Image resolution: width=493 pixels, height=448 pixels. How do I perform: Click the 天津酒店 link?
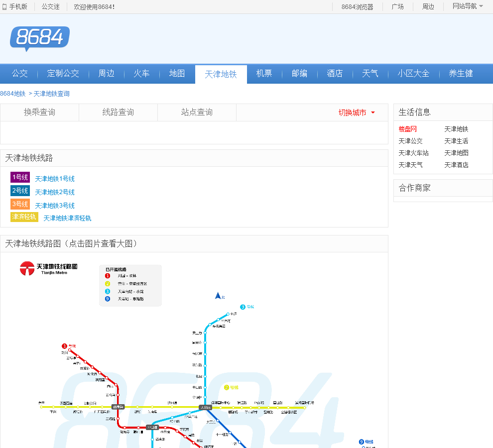click(x=456, y=165)
